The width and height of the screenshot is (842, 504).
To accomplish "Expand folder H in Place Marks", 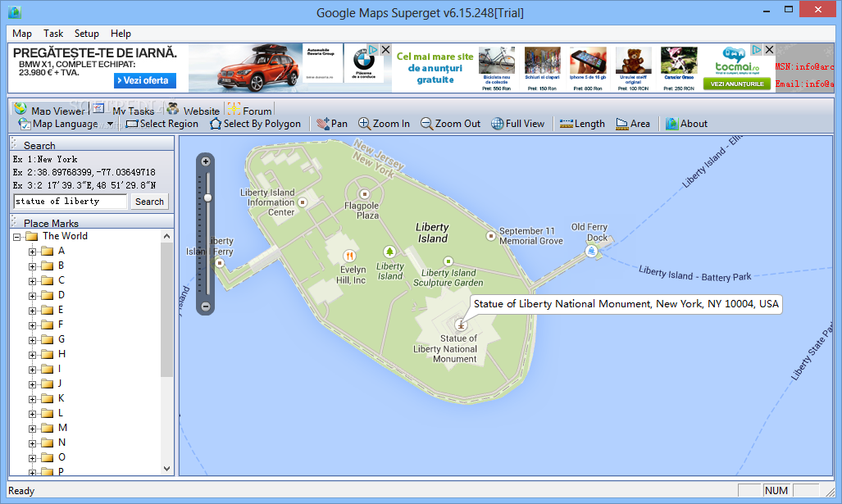I will tap(32, 355).
